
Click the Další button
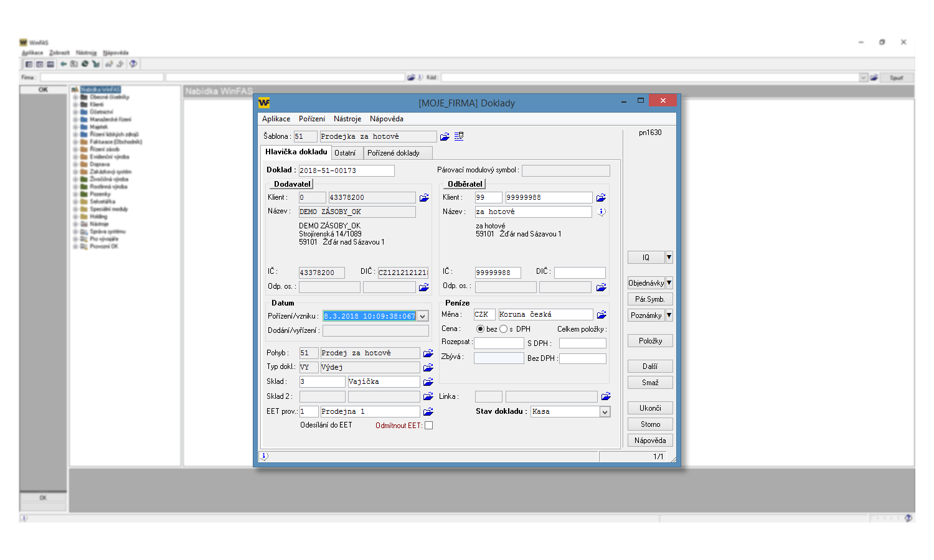click(x=650, y=366)
